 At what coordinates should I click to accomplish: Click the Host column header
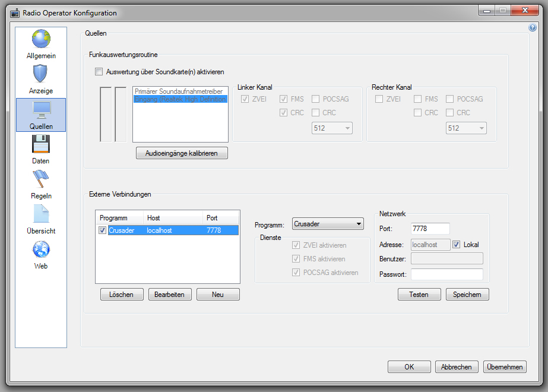pyautogui.click(x=172, y=218)
